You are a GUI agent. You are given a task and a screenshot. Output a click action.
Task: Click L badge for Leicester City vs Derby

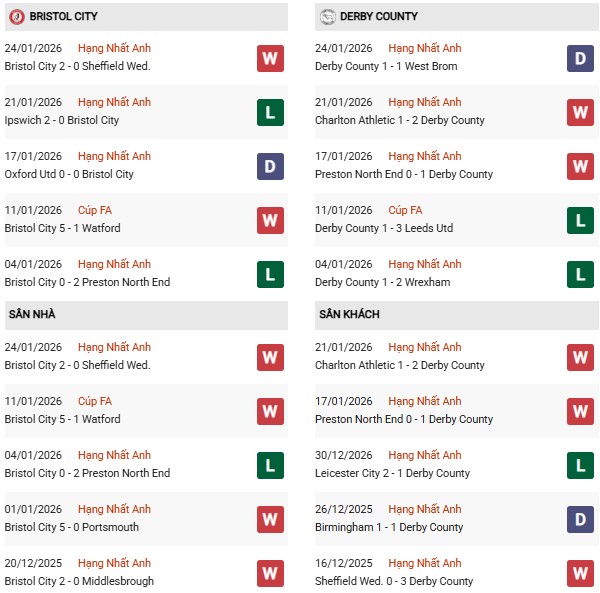(x=580, y=465)
